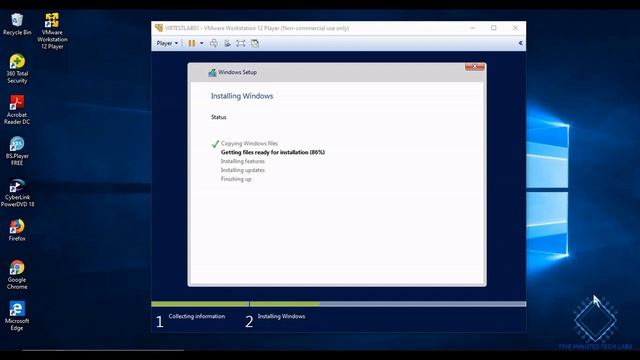Select 'Copying Windows files' status line
Viewport: 640px width, 360px height.
(249, 143)
